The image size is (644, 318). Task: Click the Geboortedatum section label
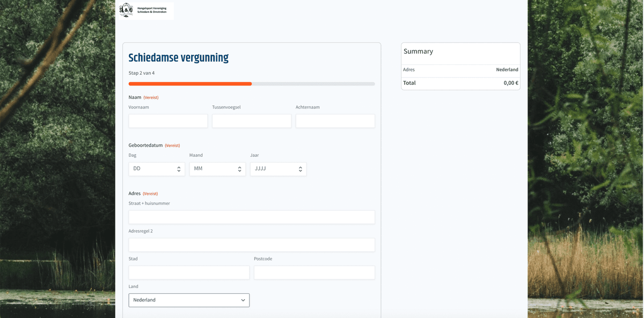pos(145,146)
